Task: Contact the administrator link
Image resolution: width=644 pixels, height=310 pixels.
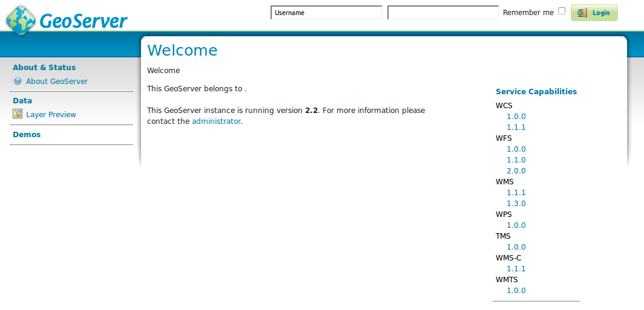Action: (x=216, y=121)
